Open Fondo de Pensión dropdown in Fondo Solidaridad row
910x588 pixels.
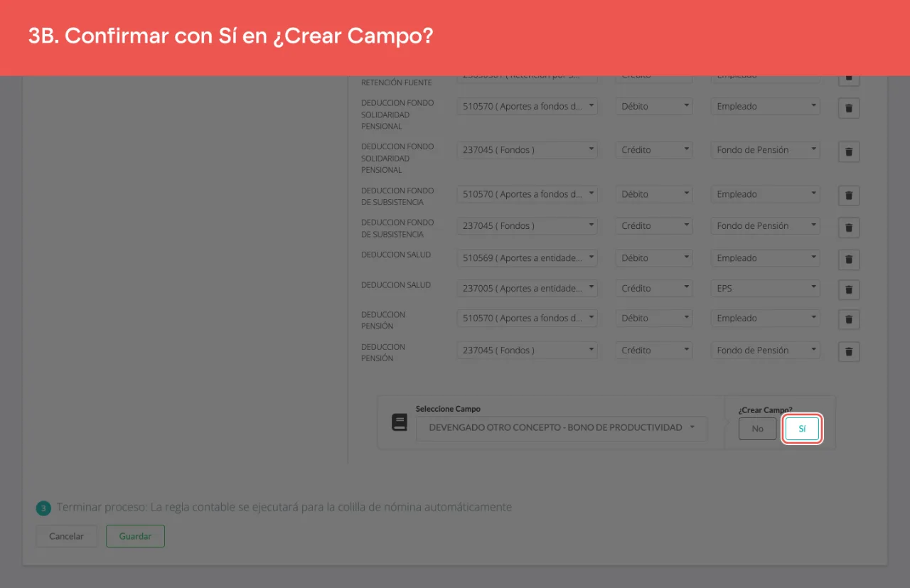[766, 150]
